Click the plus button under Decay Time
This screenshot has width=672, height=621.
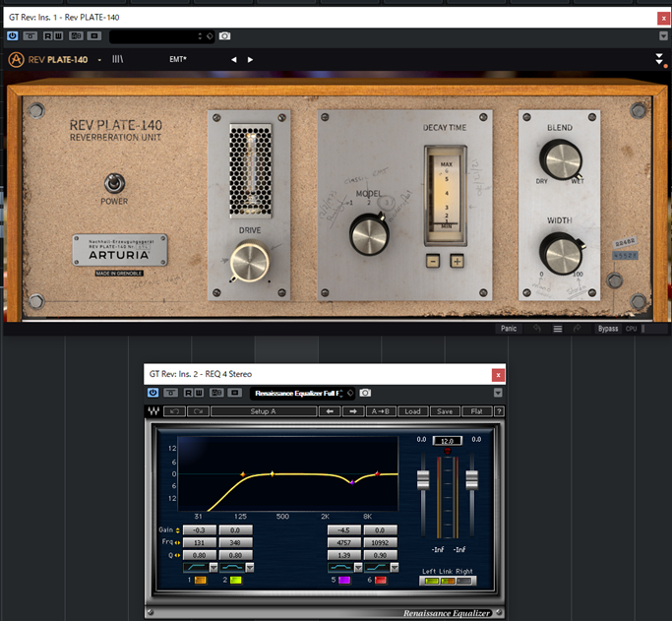click(457, 261)
